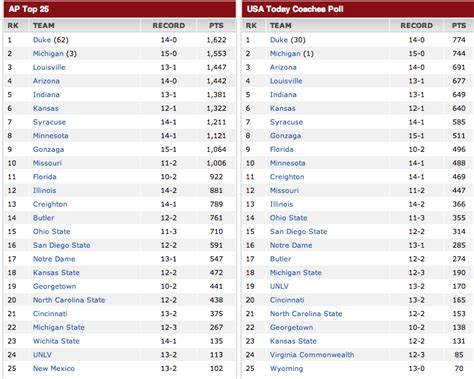Click the TEAM column header in the AP table
The height and width of the screenshot is (379, 474).
click(x=44, y=26)
